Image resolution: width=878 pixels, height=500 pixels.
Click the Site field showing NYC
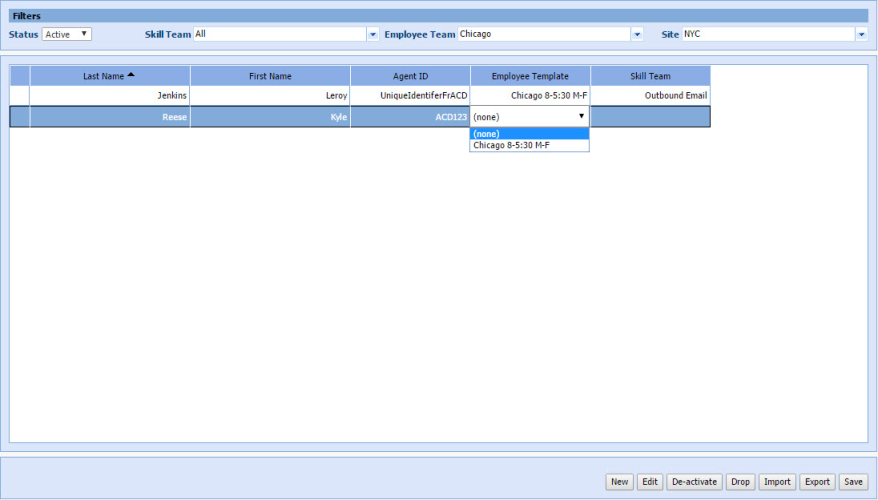[x=767, y=34]
